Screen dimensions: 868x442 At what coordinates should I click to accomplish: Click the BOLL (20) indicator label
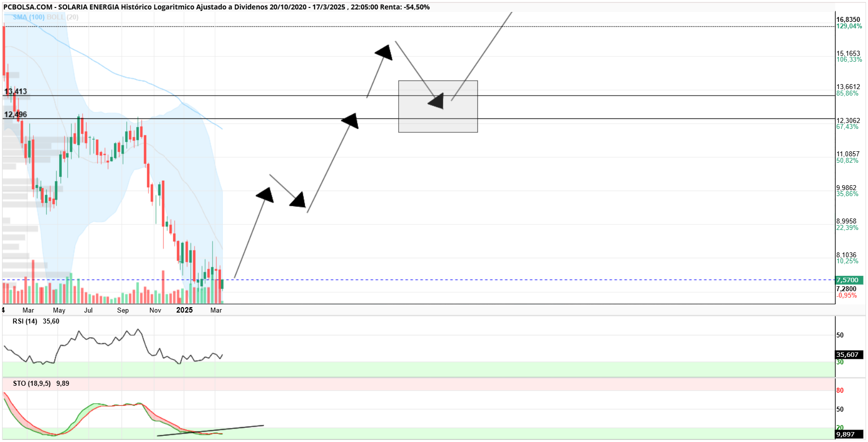[62, 17]
